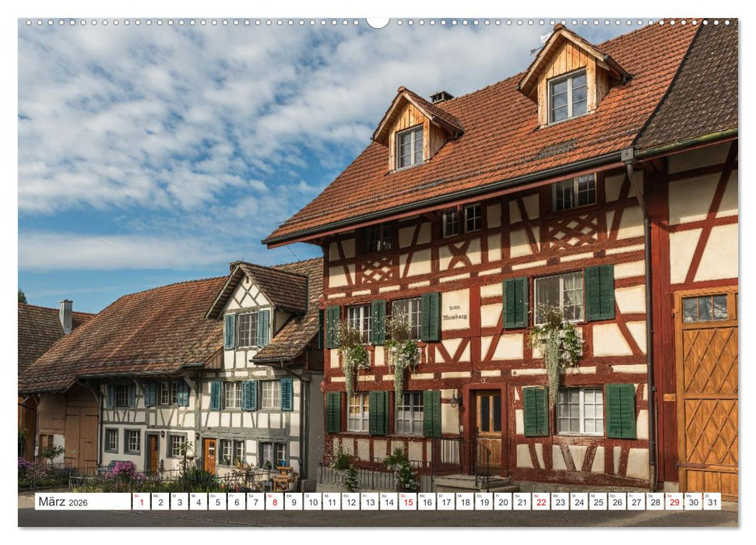Select Sunday 1 in the calendar strip
756x545 pixels.
pos(141,501)
